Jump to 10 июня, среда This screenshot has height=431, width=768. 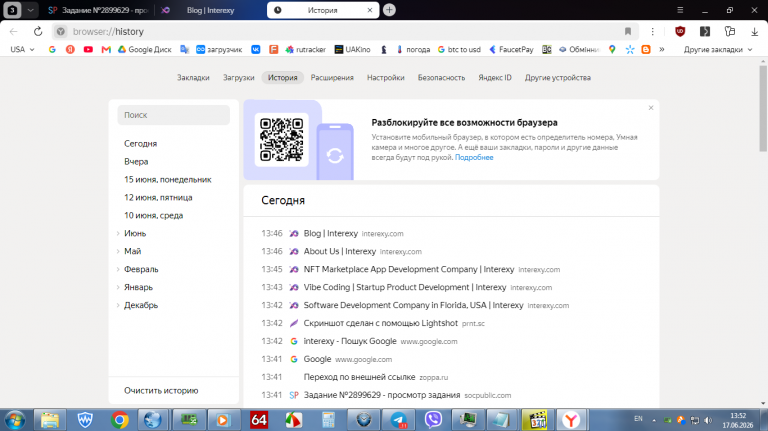click(153, 216)
